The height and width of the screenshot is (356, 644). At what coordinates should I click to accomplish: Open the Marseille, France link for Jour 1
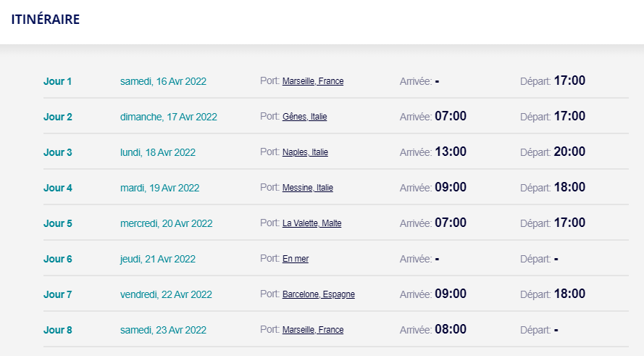click(313, 81)
